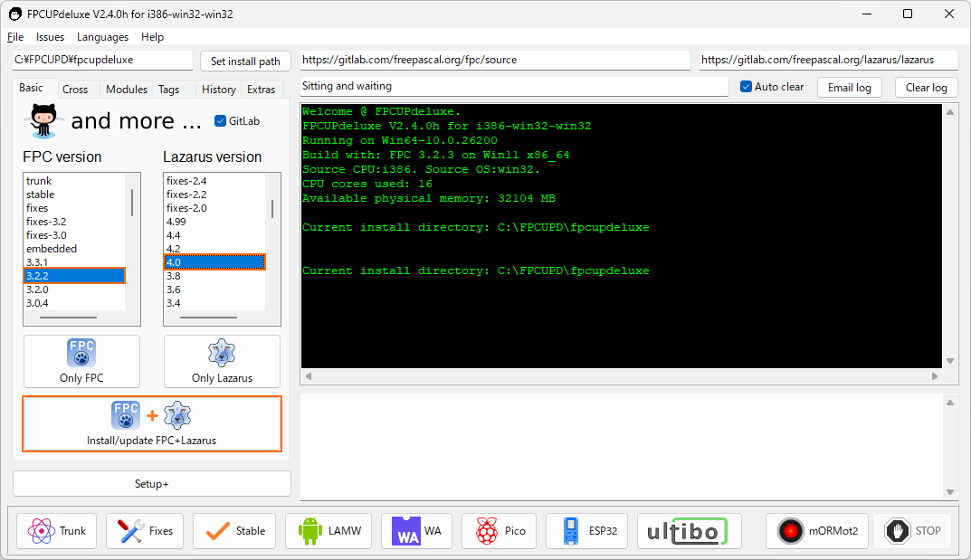Click FPC version list vertical scrollbar thumb
The image size is (971, 560).
(132, 203)
